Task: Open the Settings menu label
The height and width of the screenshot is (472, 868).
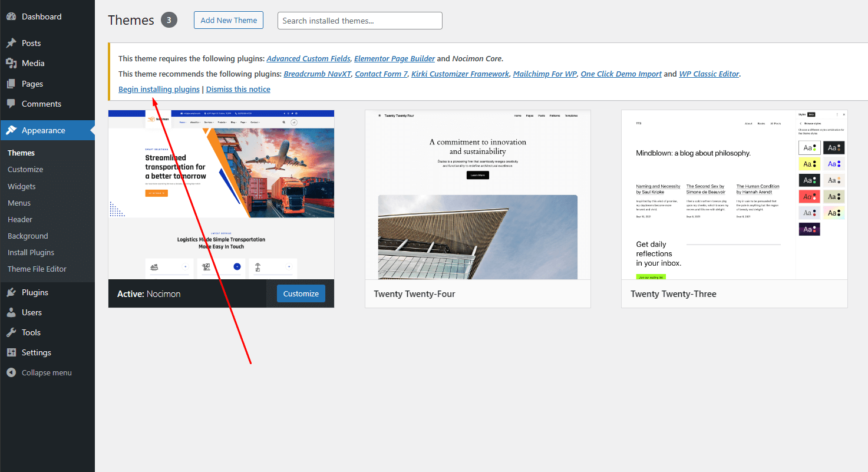Action: [37, 352]
